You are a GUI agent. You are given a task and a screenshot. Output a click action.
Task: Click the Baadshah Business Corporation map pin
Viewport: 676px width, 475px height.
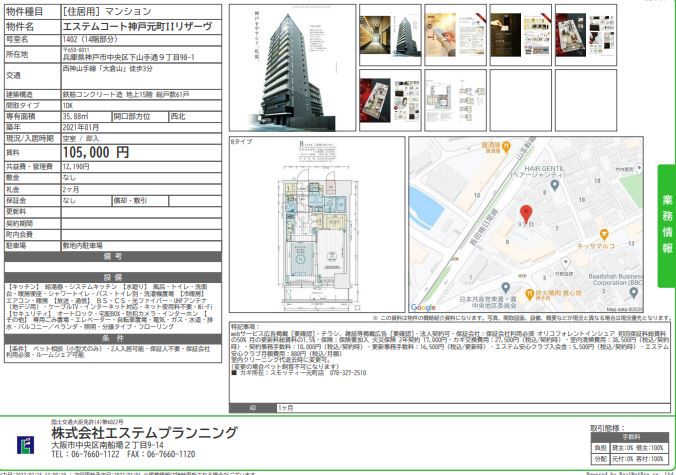click(x=633, y=293)
